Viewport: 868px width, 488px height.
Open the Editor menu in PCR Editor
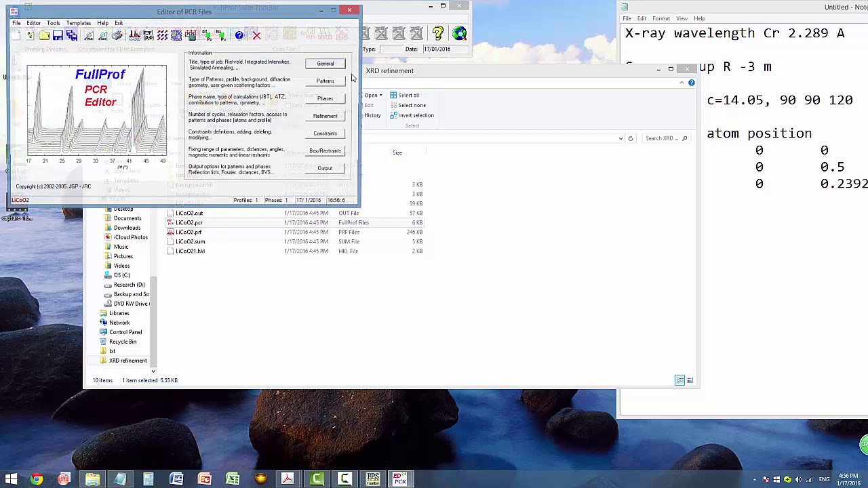pyautogui.click(x=33, y=23)
